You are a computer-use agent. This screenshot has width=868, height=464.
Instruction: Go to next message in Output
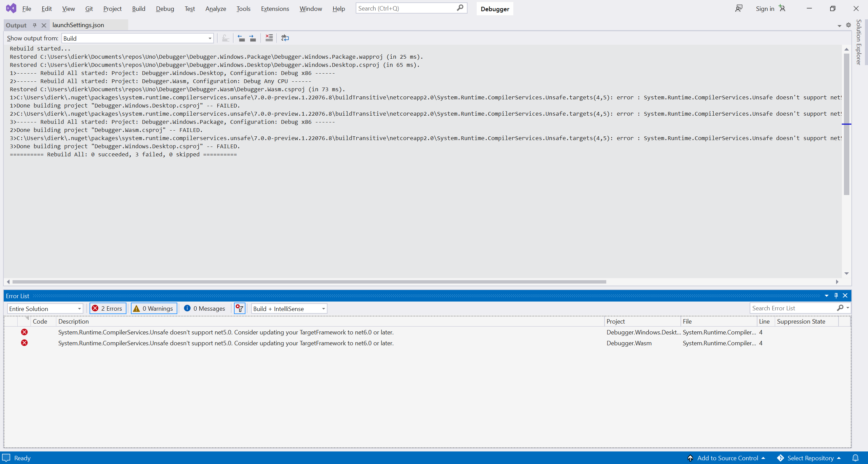[253, 38]
